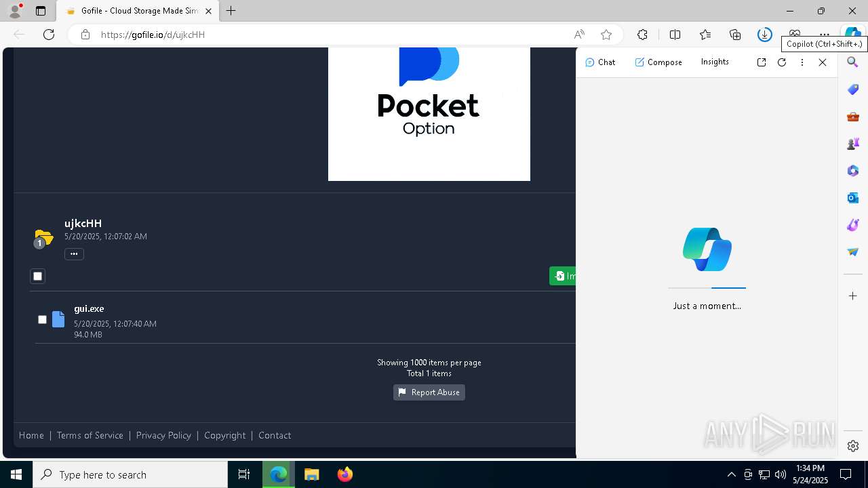Open sidebar Games chess icon
This screenshot has height=488, width=868.
(853, 144)
